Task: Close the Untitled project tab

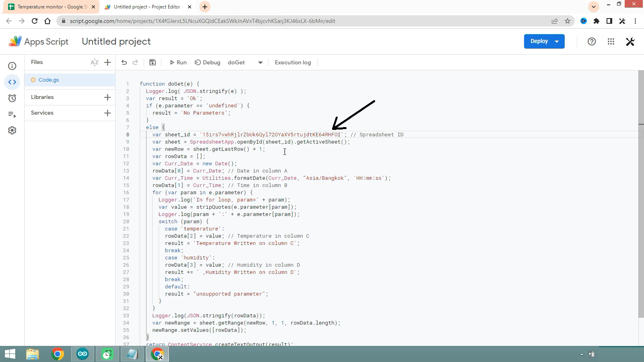Action: [x=190, y=7]
